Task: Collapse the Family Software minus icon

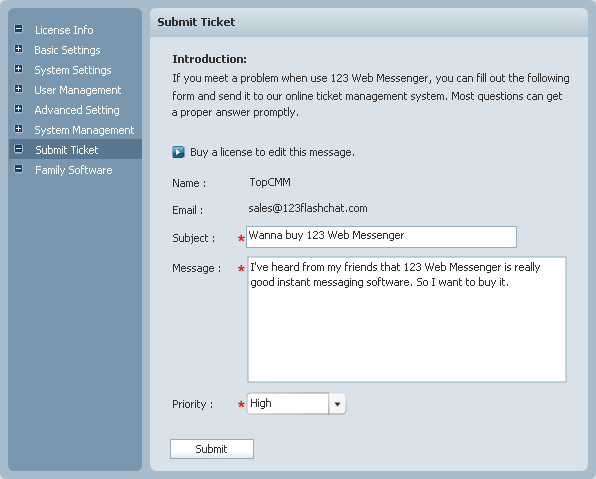Action: point(18,169)
